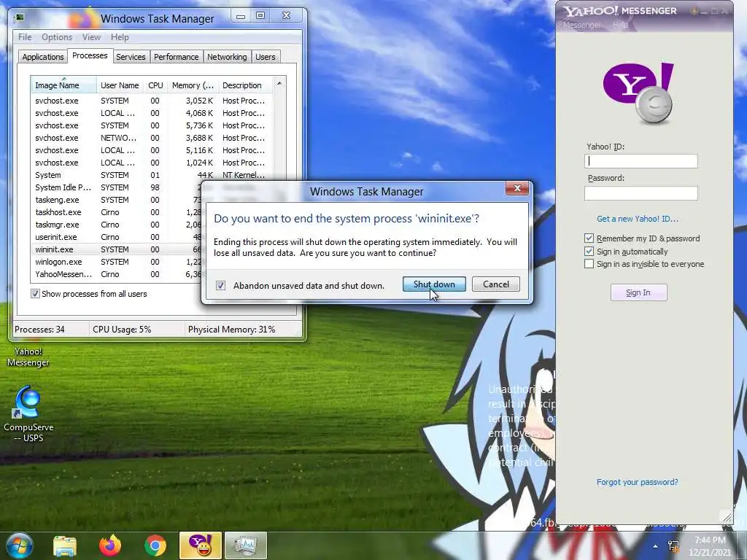
Task: Uncheck Remember my ID & password
Action: tap(589, 238)
